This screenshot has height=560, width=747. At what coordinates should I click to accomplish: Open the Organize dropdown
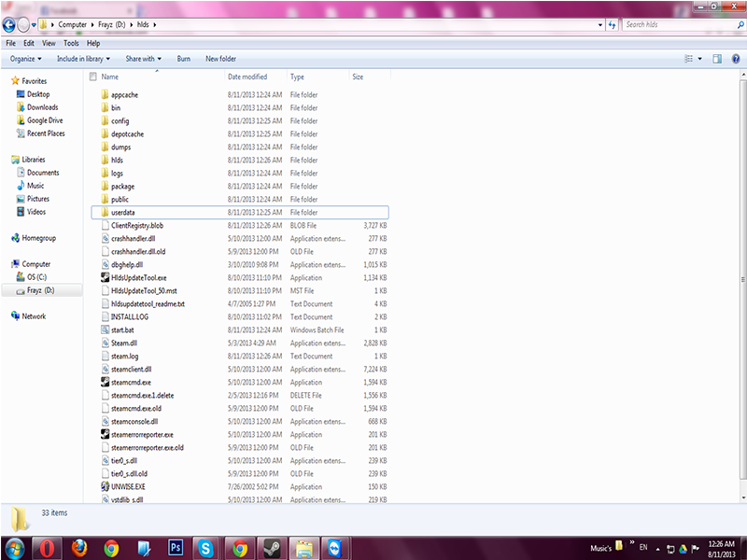pos(26,59)
